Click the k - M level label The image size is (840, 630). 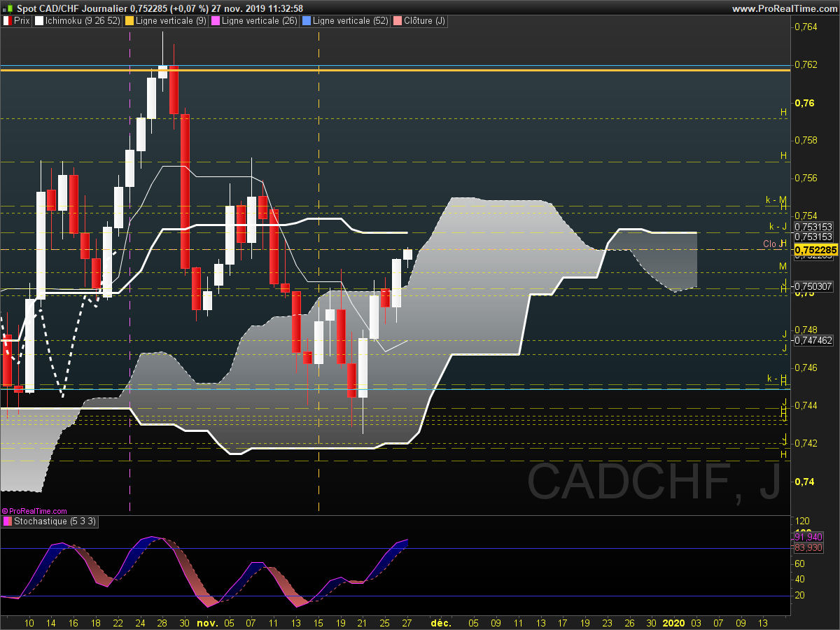pyautogui.click(x=776, y=200)
